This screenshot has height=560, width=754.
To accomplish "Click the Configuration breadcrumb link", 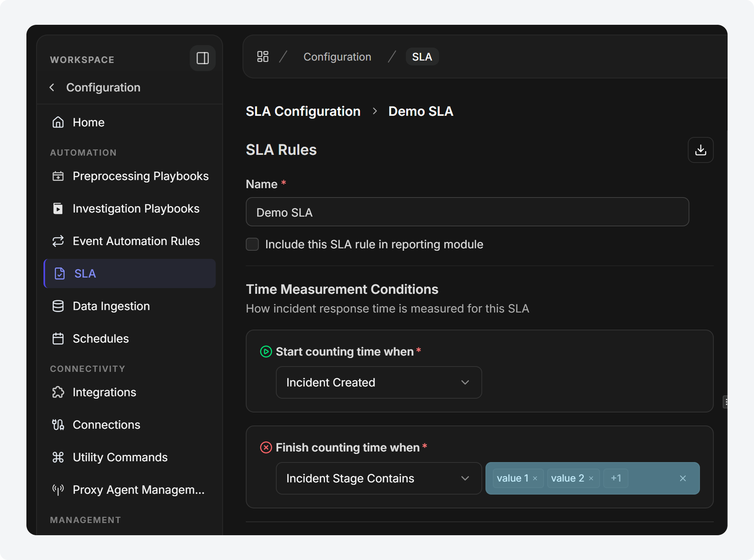I will pos(337,57).
